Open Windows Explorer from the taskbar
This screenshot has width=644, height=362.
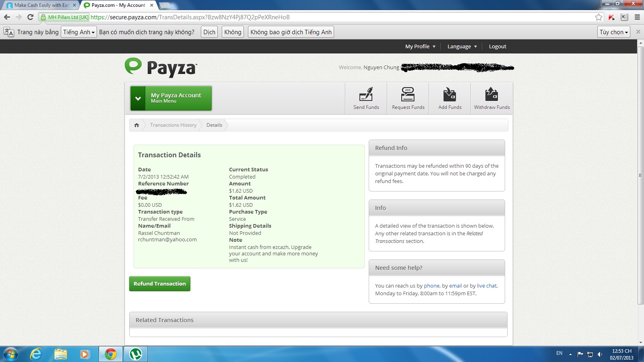[60, 354]
